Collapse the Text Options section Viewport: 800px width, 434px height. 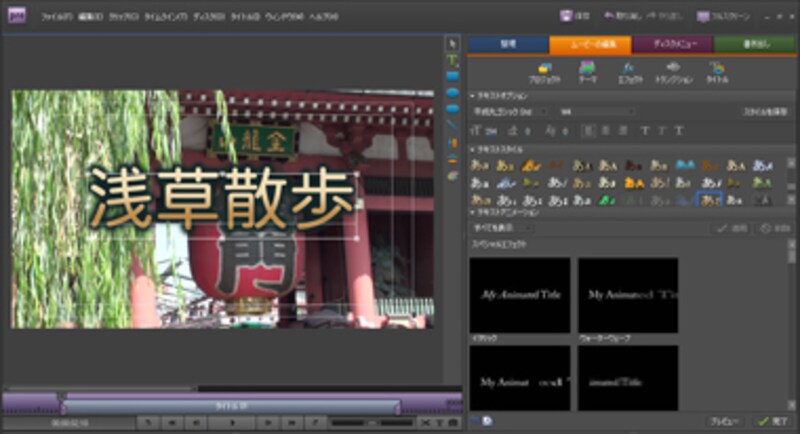pyautogui.click(x=472, y=96)
